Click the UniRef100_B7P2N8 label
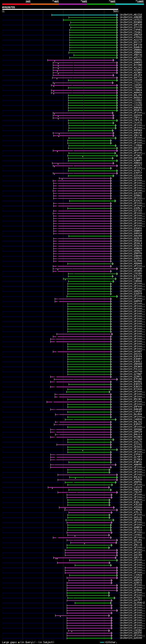The height and width of the screenshot is (644, 146). point(131,379)
